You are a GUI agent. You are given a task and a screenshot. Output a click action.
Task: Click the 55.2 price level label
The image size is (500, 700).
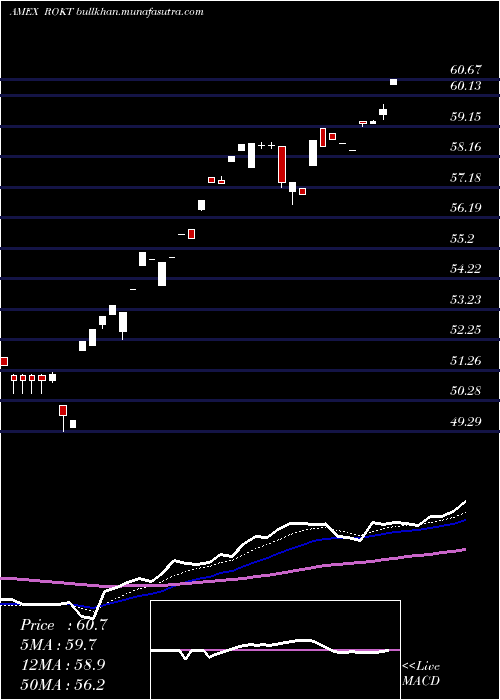tap(462, 238)
